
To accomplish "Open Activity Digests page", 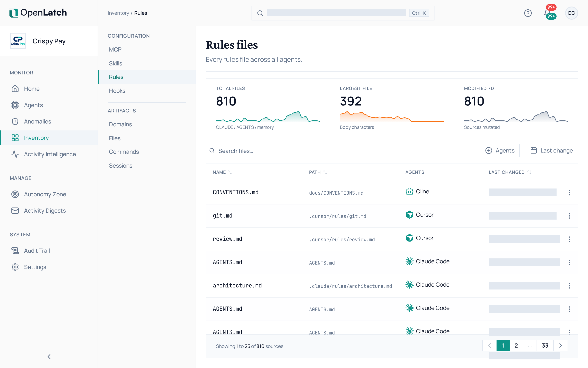I will click(49, 211).
